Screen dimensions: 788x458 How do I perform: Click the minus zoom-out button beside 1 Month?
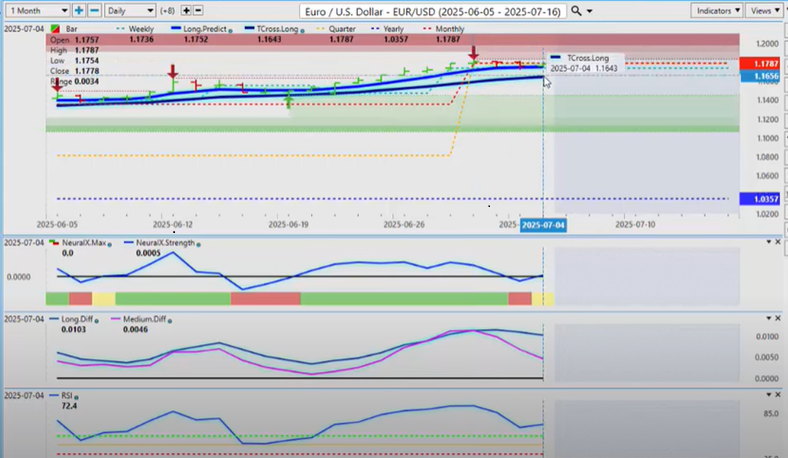94,11
